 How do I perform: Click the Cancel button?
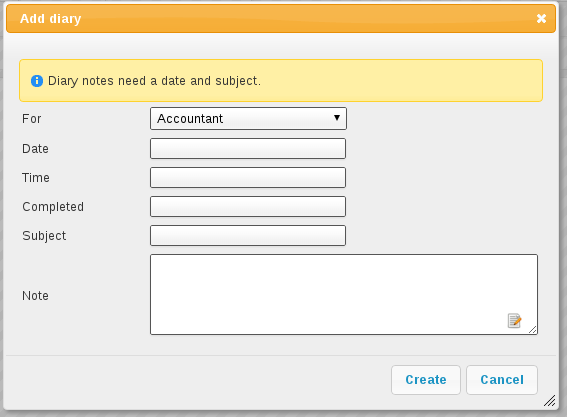coord(502,380)
